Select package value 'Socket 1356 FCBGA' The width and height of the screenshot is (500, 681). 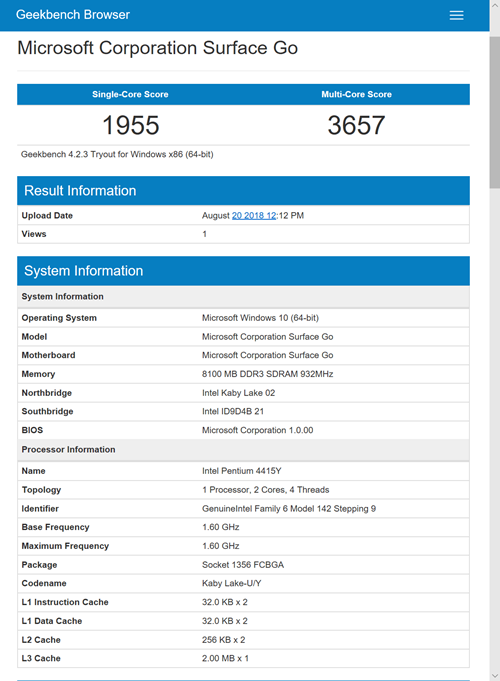tap(243, 565)
